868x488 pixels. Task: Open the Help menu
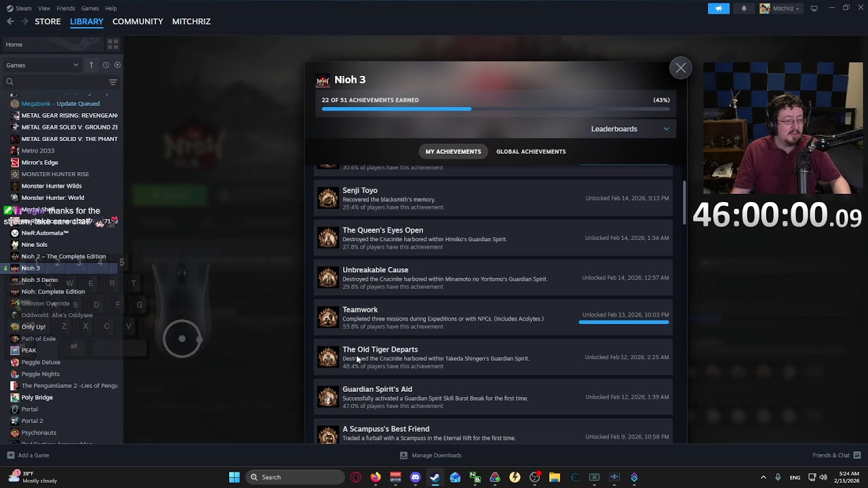click(111, 8)
